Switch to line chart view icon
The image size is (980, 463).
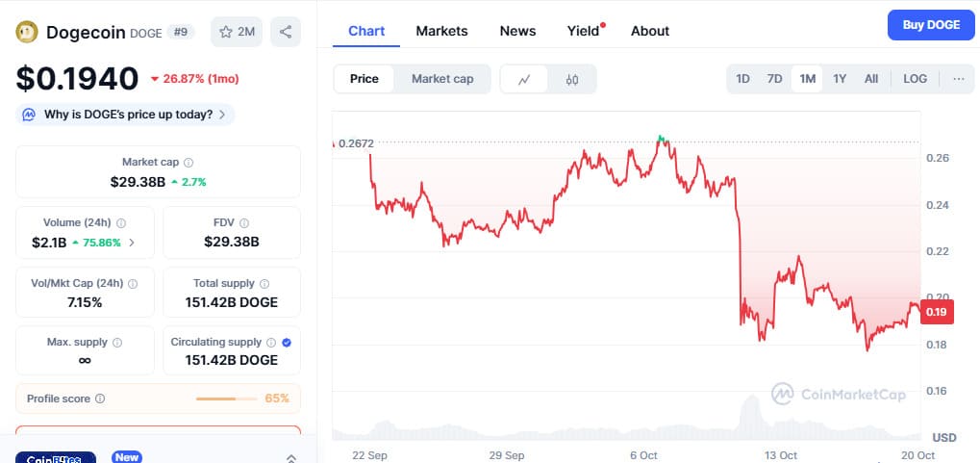pyautogui.click(x=524, y=79)
